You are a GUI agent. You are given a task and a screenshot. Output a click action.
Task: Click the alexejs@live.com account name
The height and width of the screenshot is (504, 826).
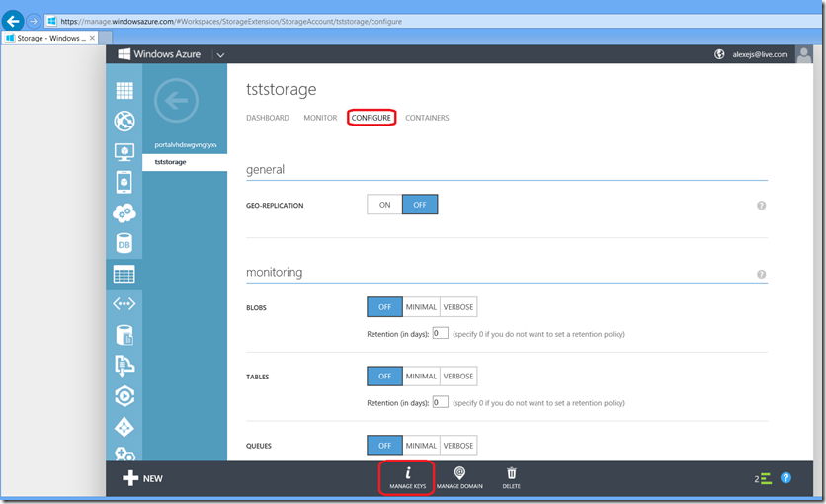[760, 54]
